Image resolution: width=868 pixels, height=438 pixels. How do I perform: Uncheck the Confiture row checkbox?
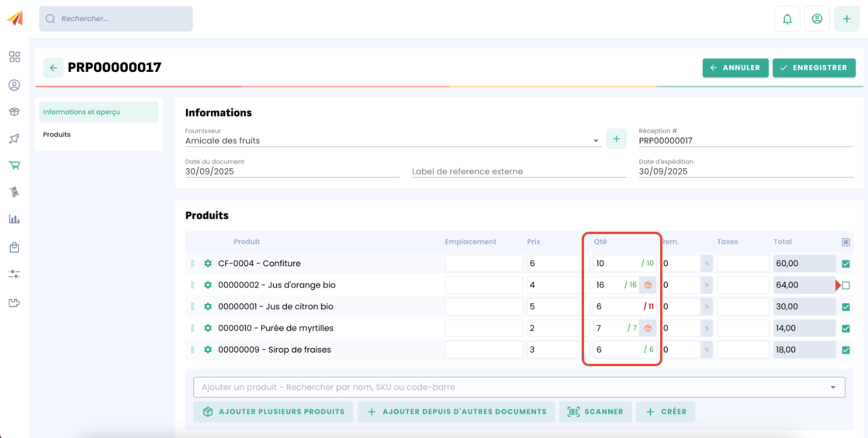[x=846, y=264]
